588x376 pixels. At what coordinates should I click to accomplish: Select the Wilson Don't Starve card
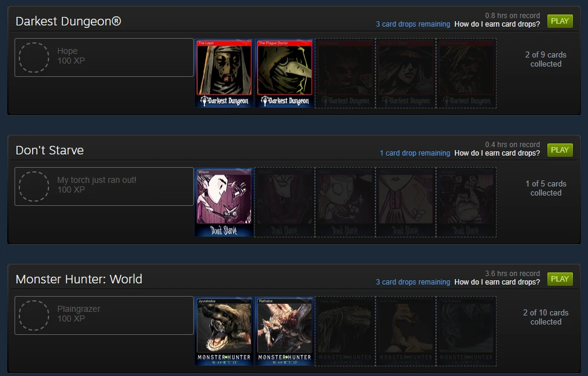point(224,202)
